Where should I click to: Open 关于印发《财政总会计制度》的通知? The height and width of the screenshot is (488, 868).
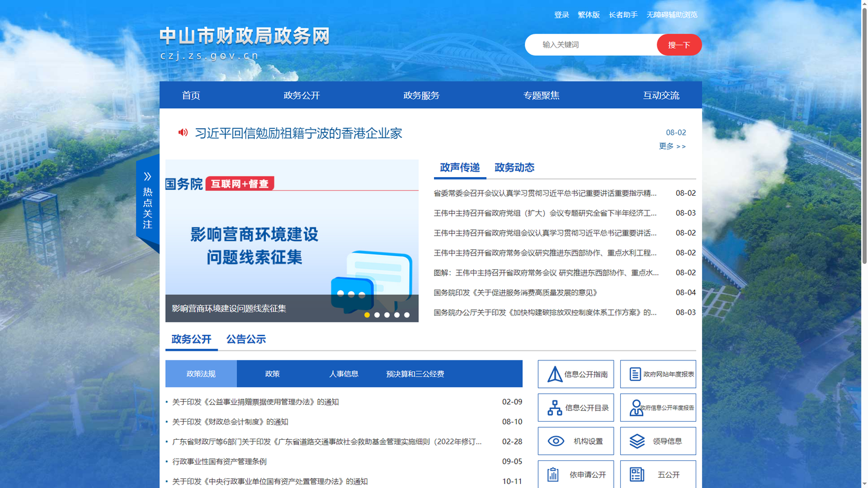[x=230, y=422]
